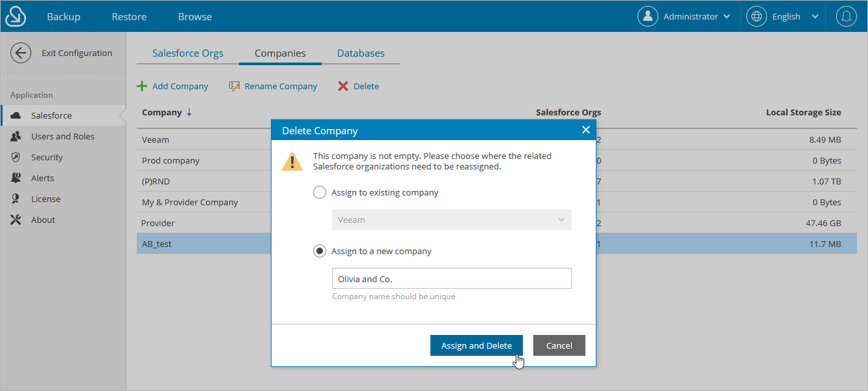Select Assign to existing company radio button
The width and height of the screenshot is (868, 391).
click(320, 192)
